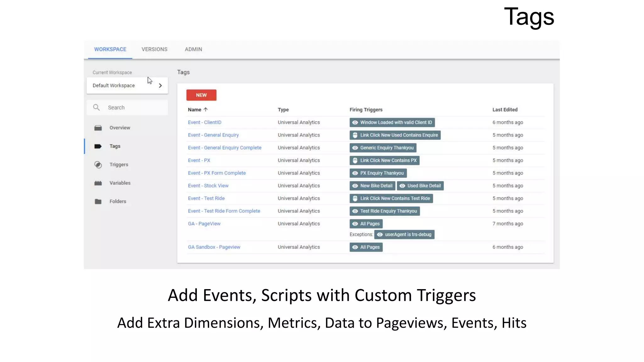Click mouse icon on Test Ride link trigger
The width and height of the screenshot is (644, 362).
355,198
